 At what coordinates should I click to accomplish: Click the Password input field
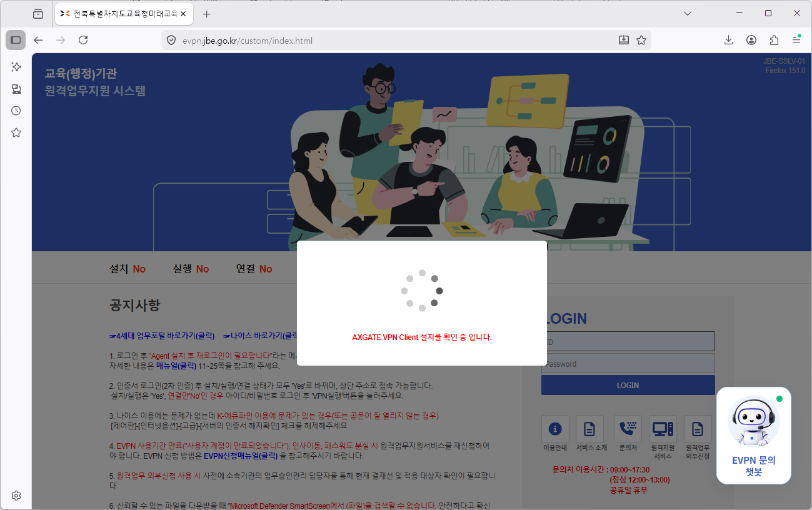[x=628, y=364]
